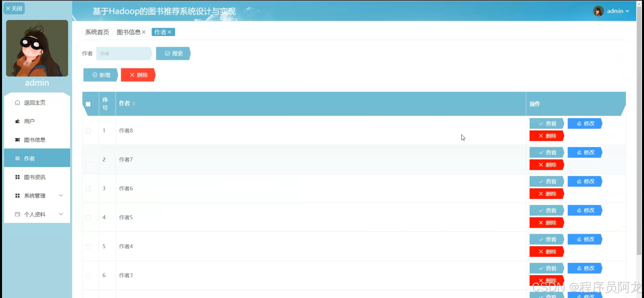
Task: Click 查看 for row 作者8
Action: pyautogui.click(x=547, y=123)
